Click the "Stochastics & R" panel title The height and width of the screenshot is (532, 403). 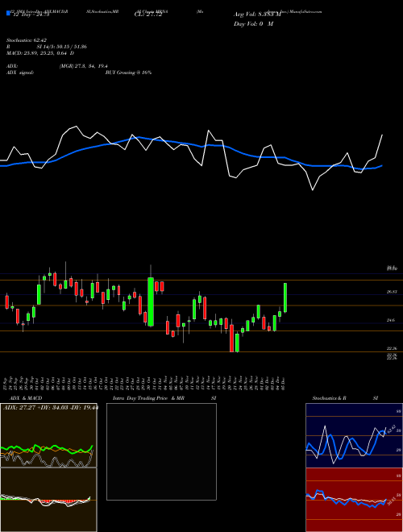pyautogui.click(x=329, y=398)
